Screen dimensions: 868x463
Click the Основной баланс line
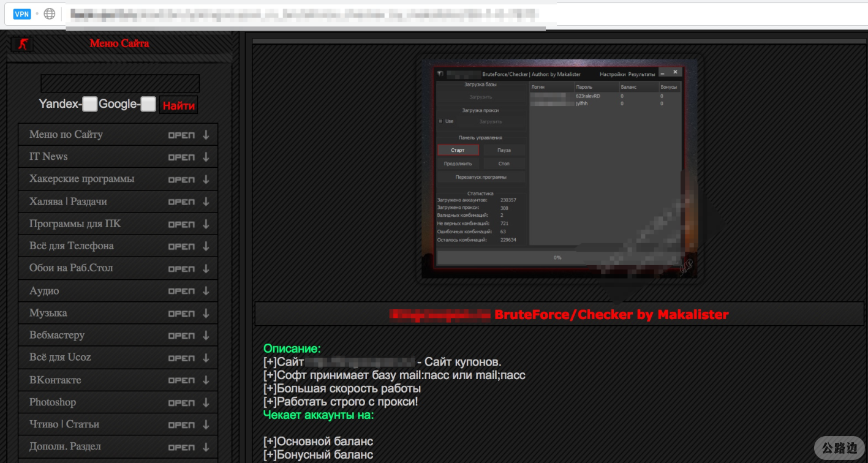[x=319, y=442]
